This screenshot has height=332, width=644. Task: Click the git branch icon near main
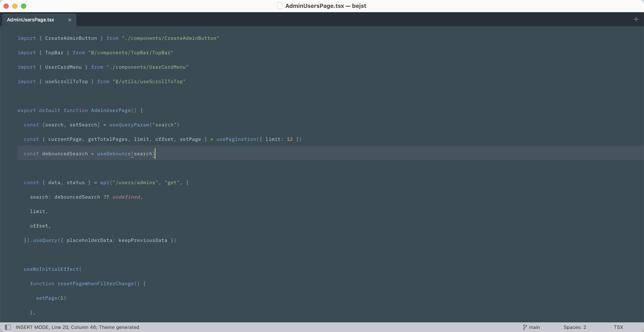[x=525, y=327]
